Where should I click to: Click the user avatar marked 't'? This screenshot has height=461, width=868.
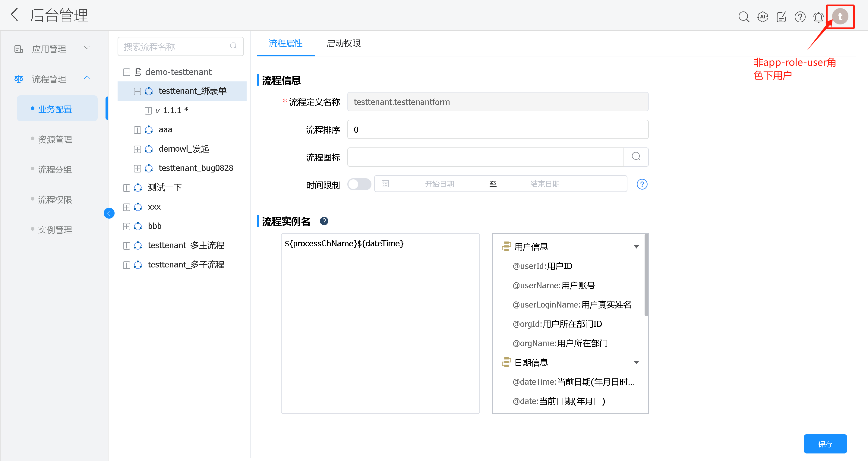click(x=840, y=16)
